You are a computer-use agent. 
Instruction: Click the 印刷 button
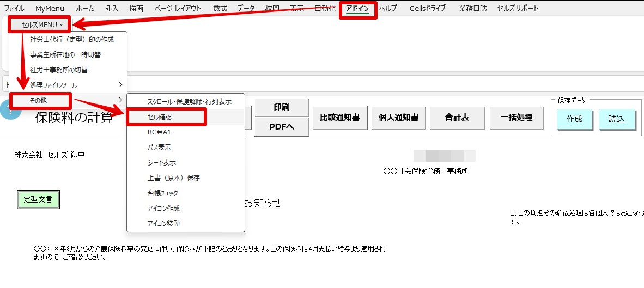click(282, 107)
